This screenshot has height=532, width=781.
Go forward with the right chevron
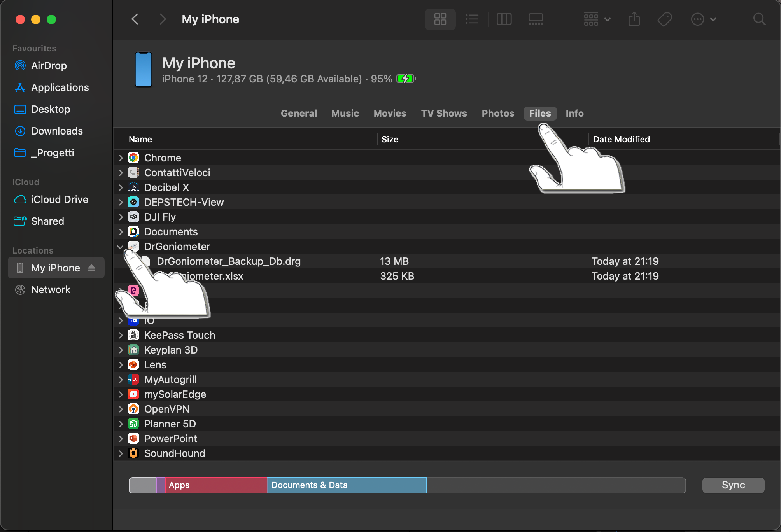[163, 19]
